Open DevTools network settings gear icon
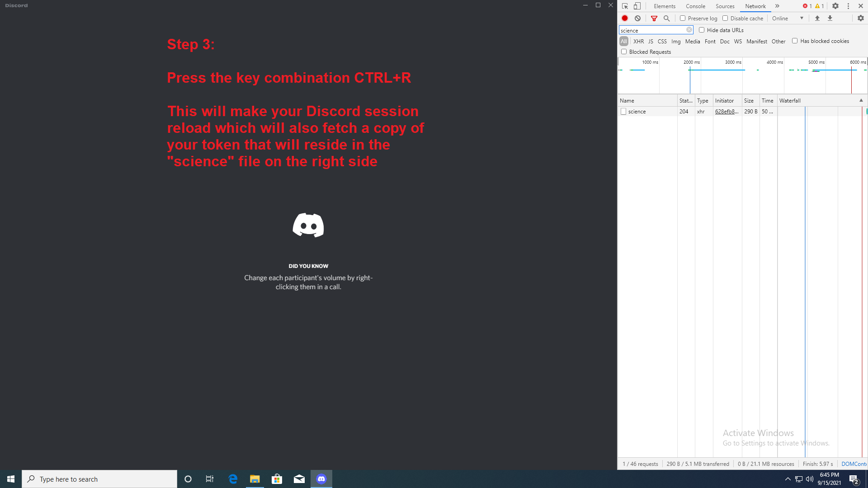Image resolution: width=868 pixels, height=488 pixels. [860, 18]
